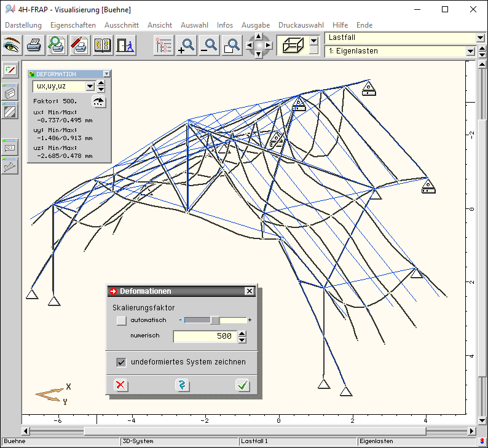
Task: Confirm Deformationen dialog with green checkmark
Action: pos(243,385)
